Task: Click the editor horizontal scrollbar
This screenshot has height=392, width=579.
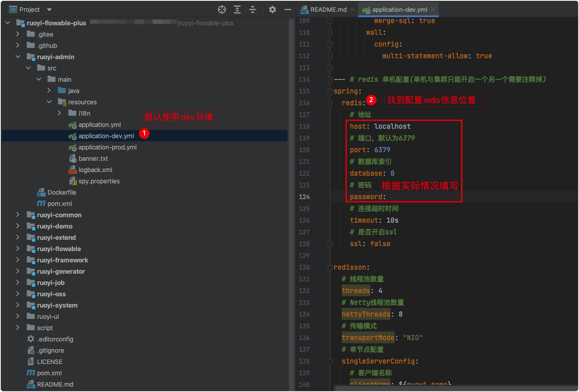Action: click(x=456, y=388)
